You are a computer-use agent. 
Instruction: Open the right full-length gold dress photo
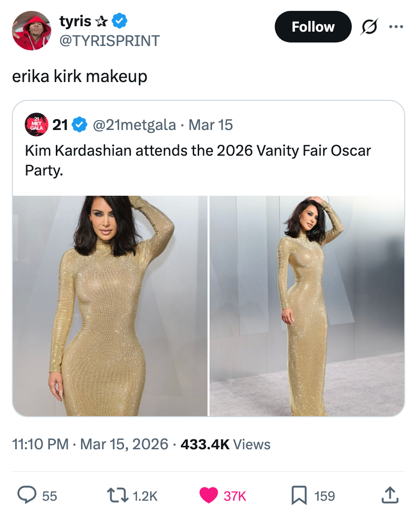point(307,305)
